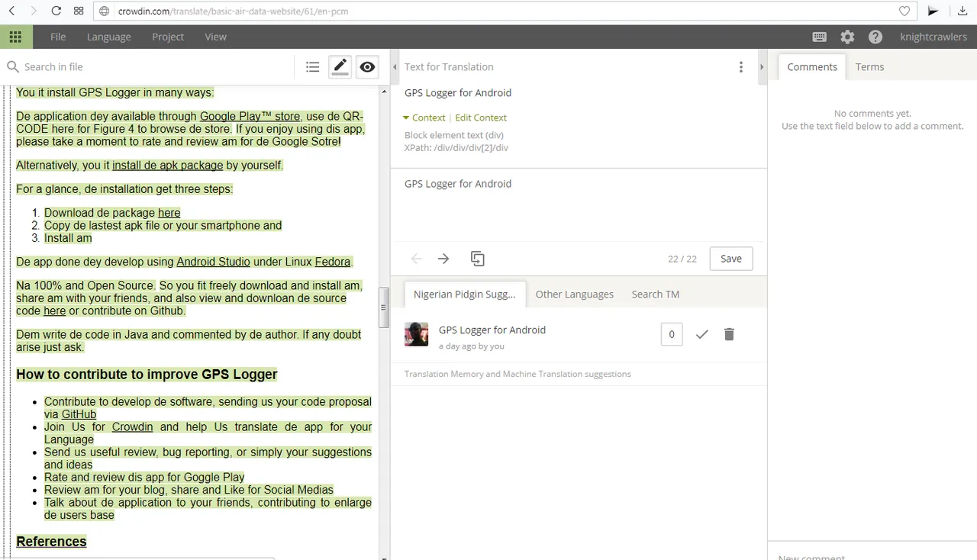Open Other Languages tab
This screenshot has height=560, width=977.
click(x=575, y=294)
